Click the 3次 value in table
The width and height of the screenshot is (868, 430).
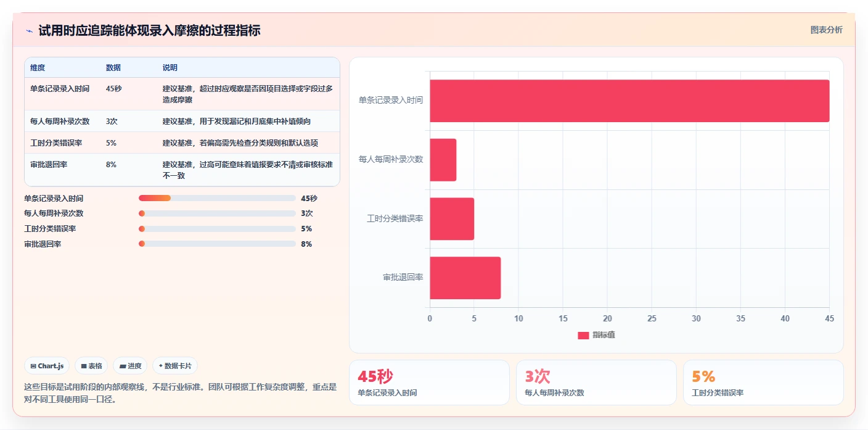click(112, 122)
